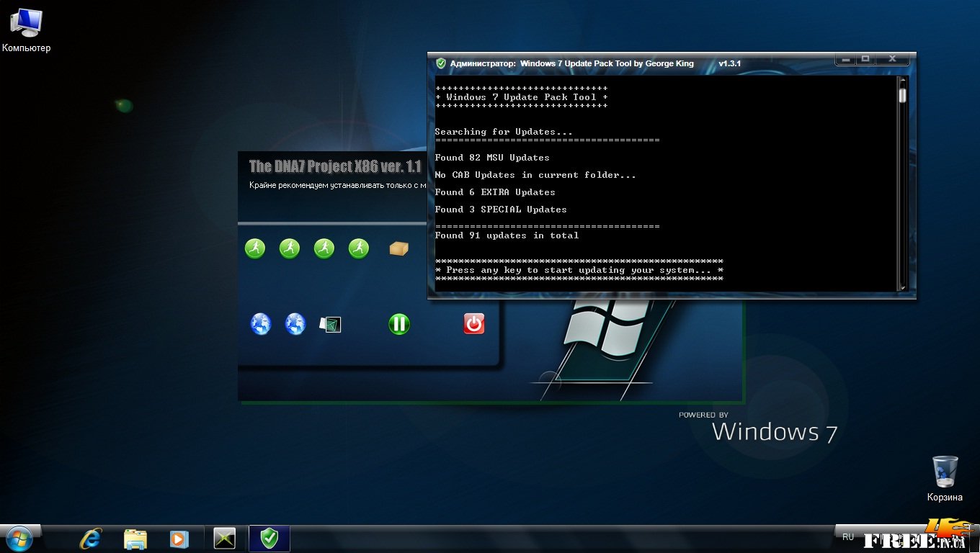Click the package box icon in the DNA7 launcher
980x553 pixels.
(x=398, y=248)
